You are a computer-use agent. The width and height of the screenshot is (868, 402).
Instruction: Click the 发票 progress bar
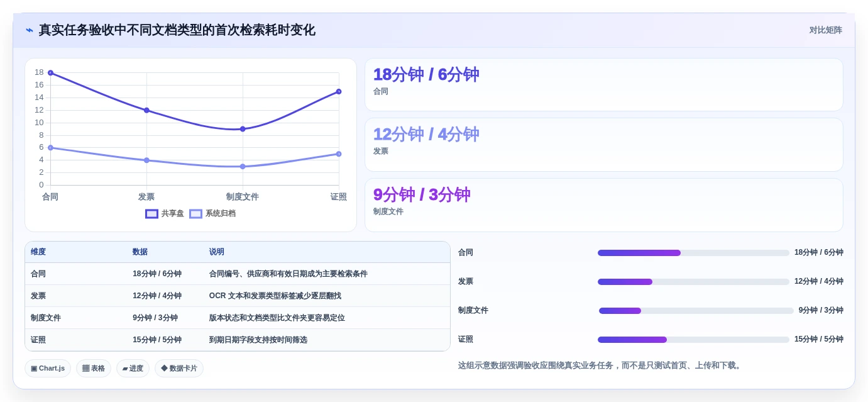693,282
